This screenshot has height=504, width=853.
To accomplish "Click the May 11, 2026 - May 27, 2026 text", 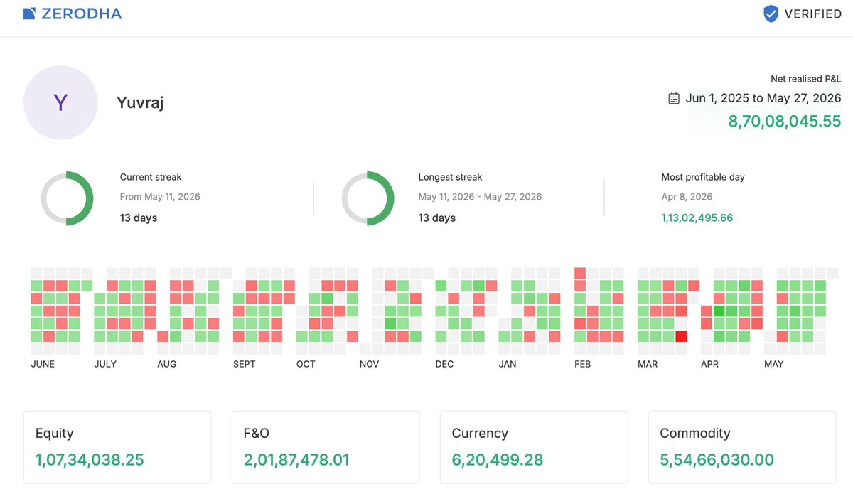I will coord(480,197).
